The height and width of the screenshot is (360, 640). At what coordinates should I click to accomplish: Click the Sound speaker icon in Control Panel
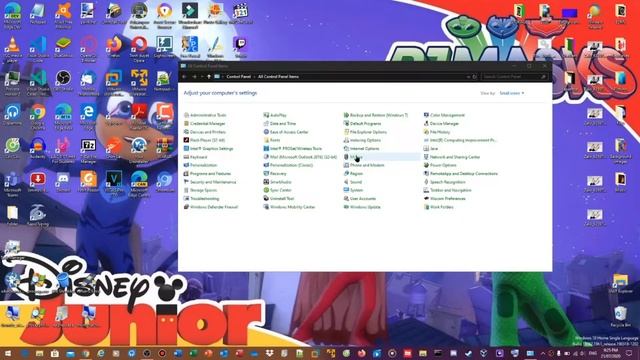tap(346, 182)
